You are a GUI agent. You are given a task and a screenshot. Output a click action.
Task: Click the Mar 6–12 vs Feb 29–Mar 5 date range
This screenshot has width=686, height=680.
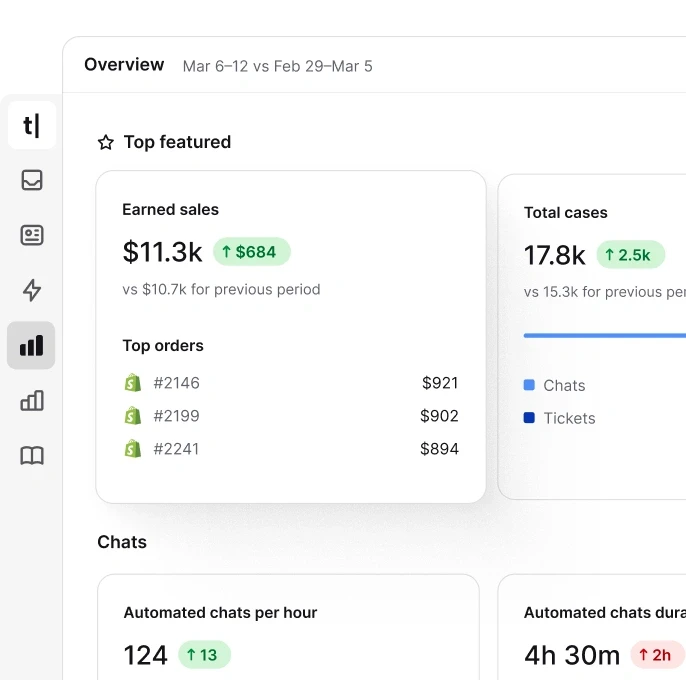277,66
